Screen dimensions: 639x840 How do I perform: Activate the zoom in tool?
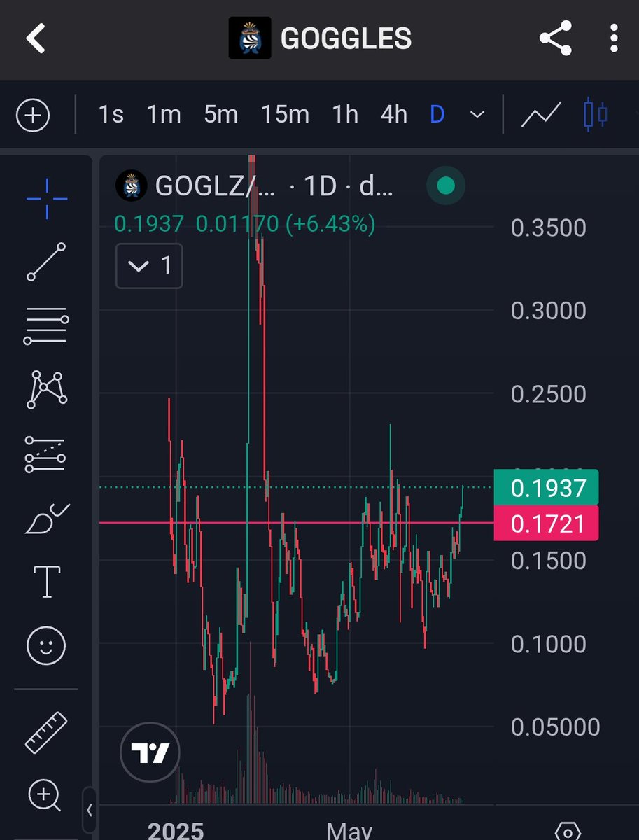coord(45,795)
